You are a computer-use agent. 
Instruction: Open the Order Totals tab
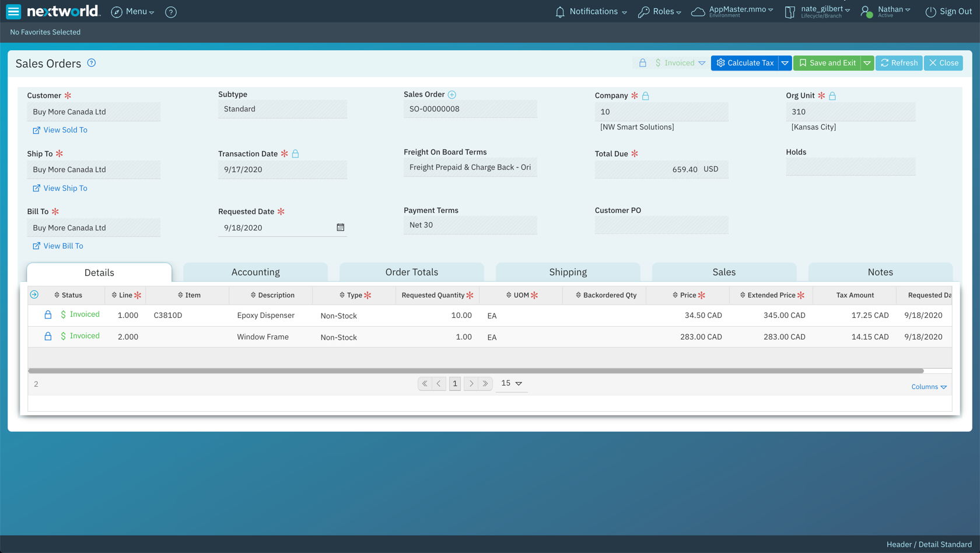tap(412, 272)
